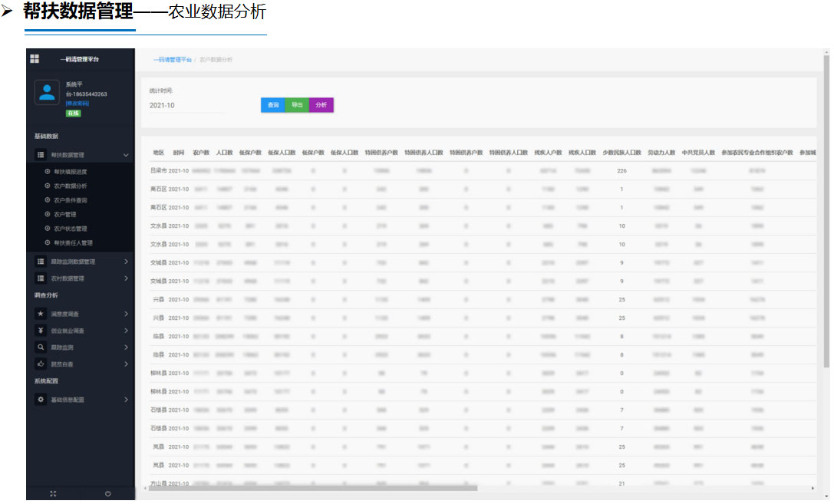Expand the 脱贫自查 chevron
This screenshot has height=504, width=834.
(126, 364)
